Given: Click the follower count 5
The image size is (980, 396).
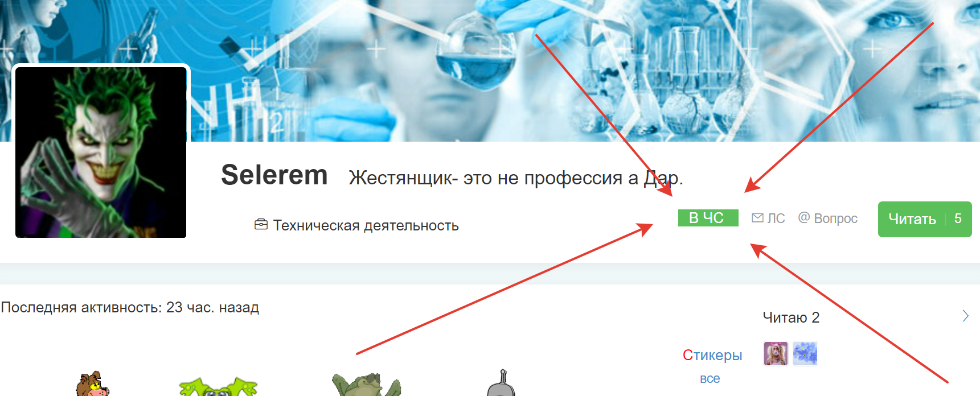Looking at the screenshot, I should tap(958, 218).
